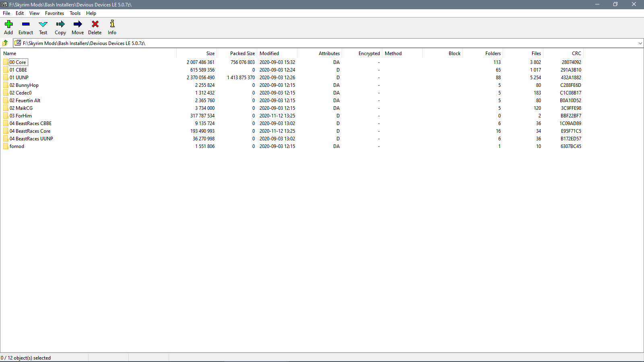
Task: Click modified date 2020-09-03 15:32
Action: [x=277, y=62]
